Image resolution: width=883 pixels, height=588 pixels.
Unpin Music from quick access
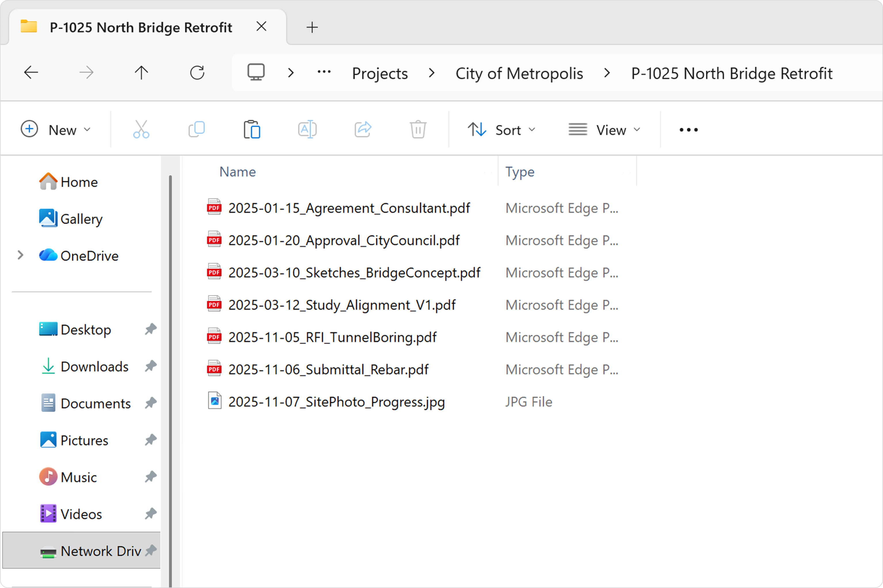tap(151, 477)
